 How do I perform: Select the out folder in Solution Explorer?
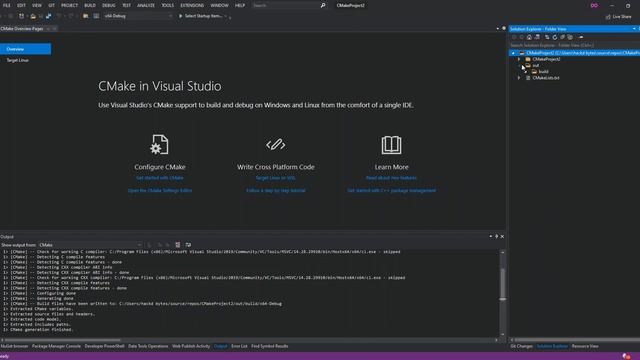point(535,65)
